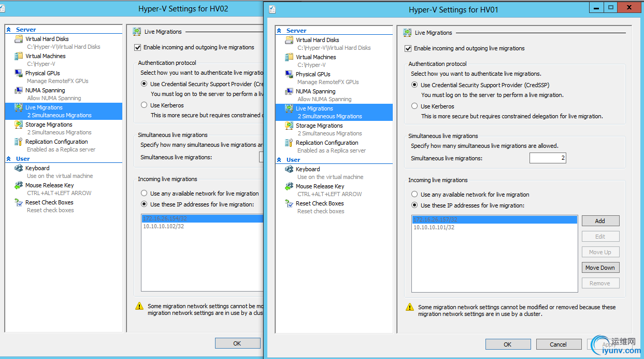Select 10.10.10.102/32 address in HV02 list

[x=203, y=226]
